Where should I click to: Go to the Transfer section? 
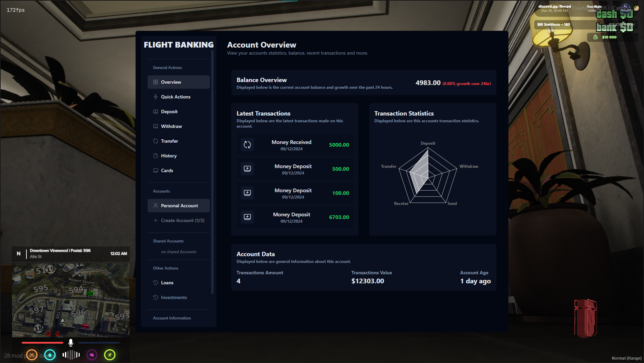[x=169, y=141]
